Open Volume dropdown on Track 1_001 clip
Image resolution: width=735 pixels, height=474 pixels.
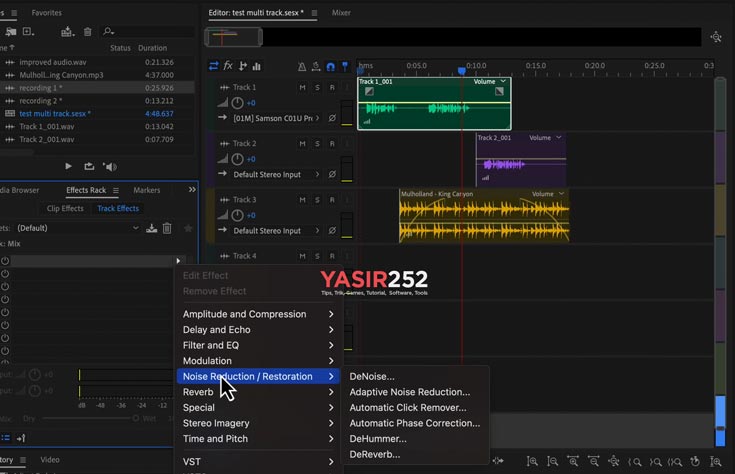(x=490, y=82)
